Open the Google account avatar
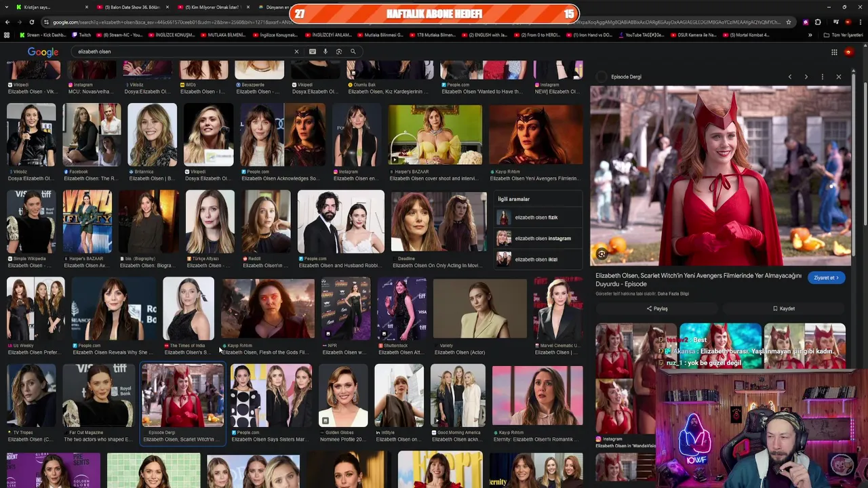The image size is (868, 488). [848, 52]
